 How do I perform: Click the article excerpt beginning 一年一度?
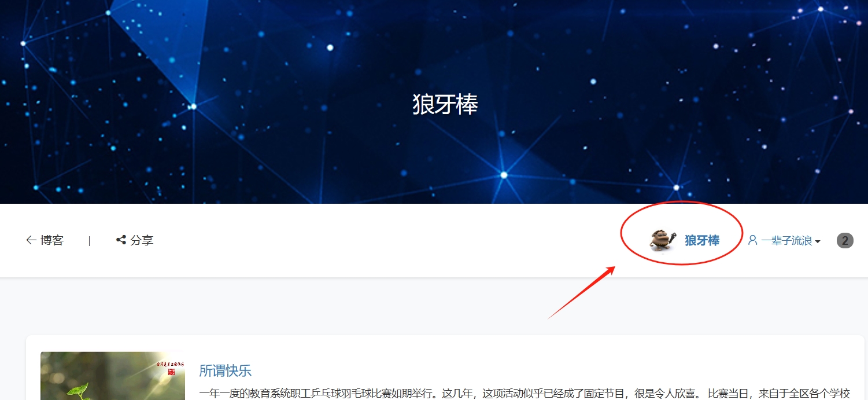(x=525, y=394)
